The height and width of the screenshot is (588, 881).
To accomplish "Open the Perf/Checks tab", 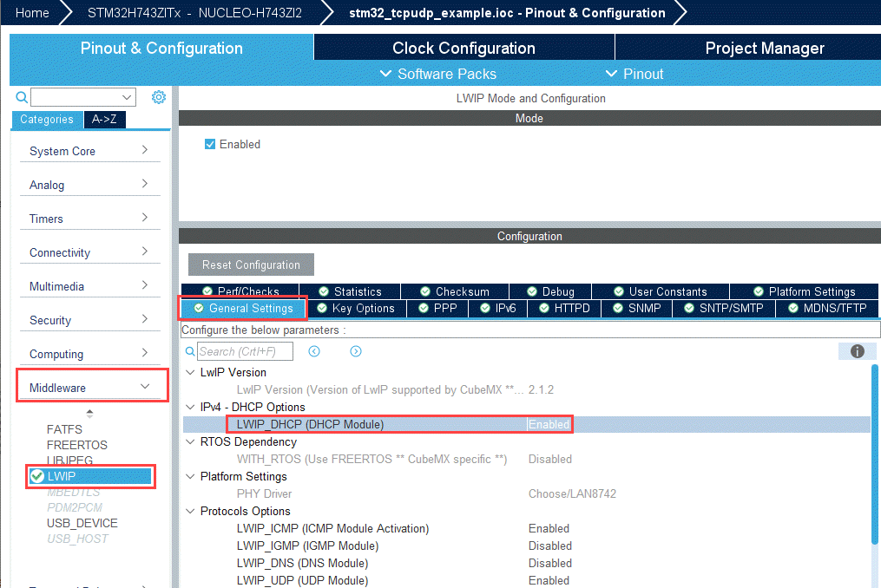I will click(240, 291).
